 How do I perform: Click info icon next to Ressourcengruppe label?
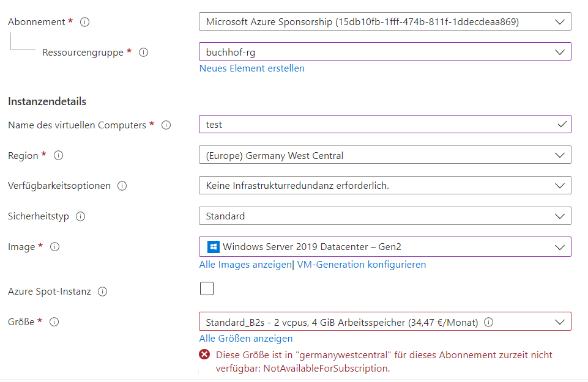(143, 53)
